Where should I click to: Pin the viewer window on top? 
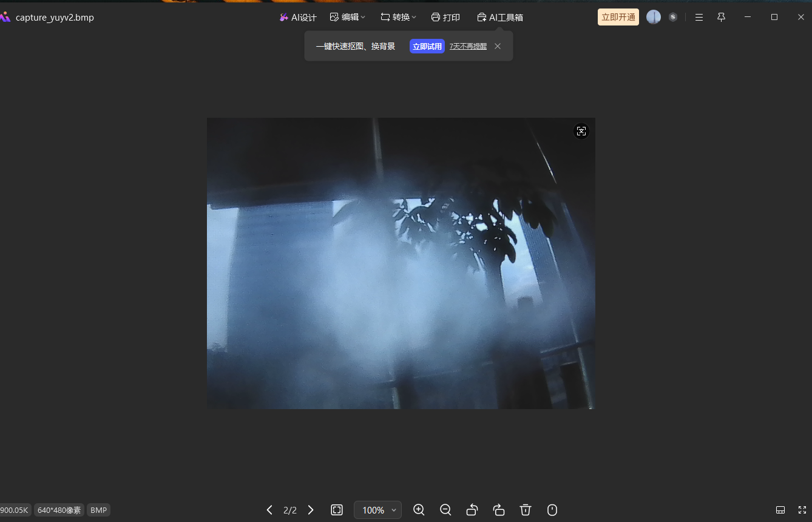[721, 17]
